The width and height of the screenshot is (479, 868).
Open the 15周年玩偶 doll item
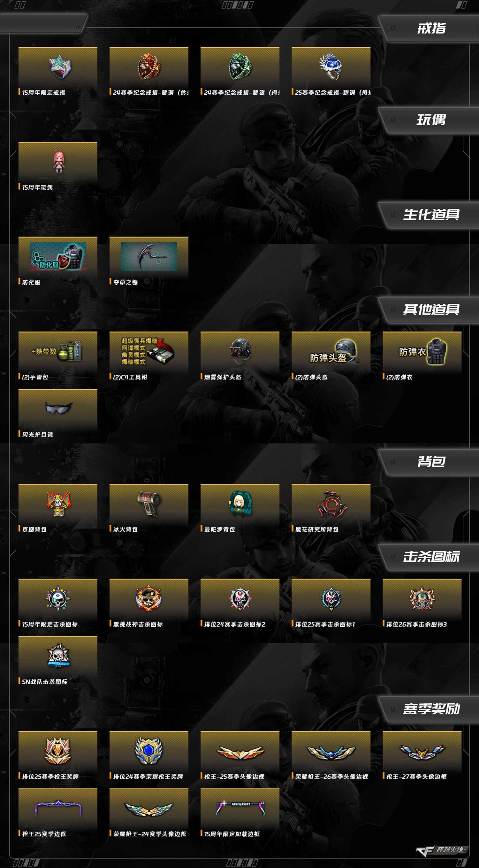point(58,162)
